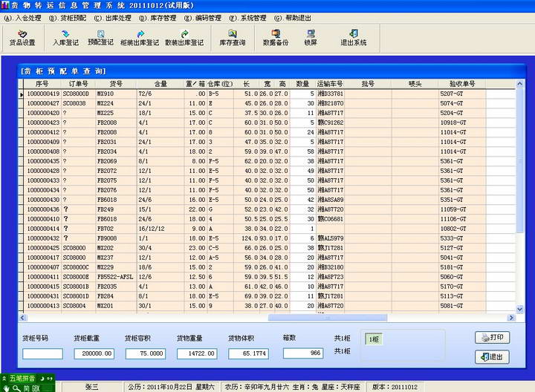
Task: Click the 公历 date status bar entry
Action: [172, 387]
